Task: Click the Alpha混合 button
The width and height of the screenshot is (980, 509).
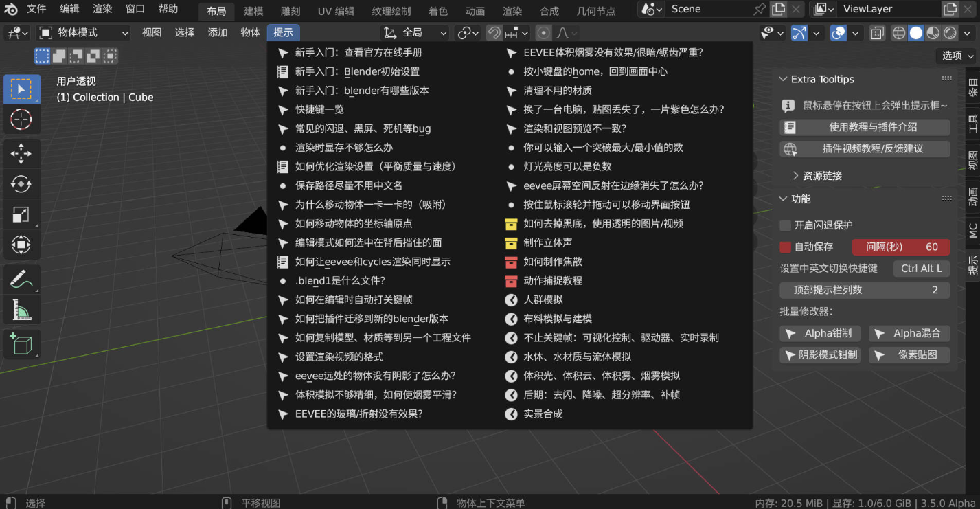Action: coord(909,334)
